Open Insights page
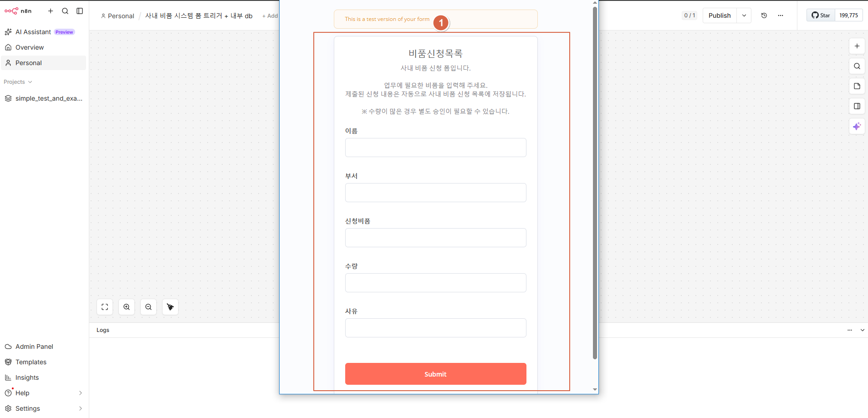Screen dimensions: 868x418 (x=44, y=377)
